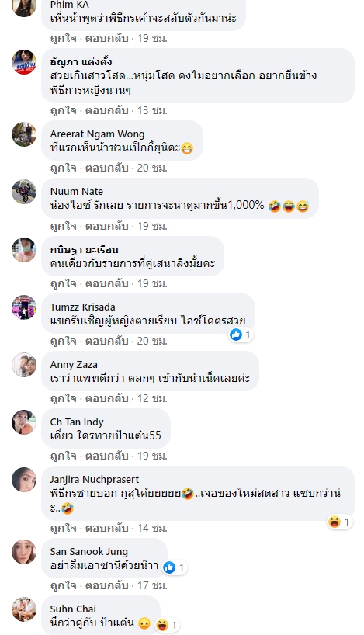This screenshot has height=635, width=364.
Task: Click ถูกใจ under Phim KA's comment
Action: tap(63, 38)
